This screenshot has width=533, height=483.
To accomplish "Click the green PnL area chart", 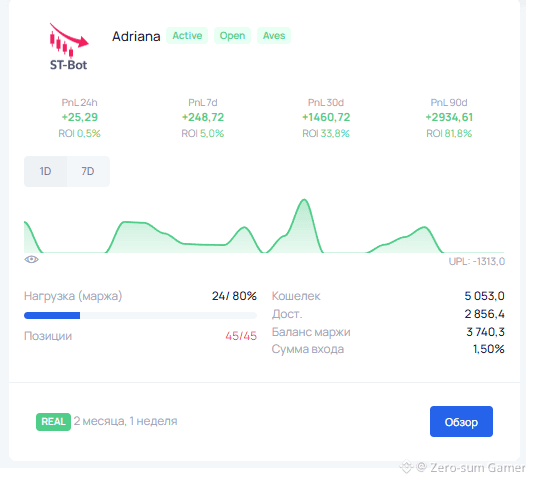I will click(x=264, y=226).
